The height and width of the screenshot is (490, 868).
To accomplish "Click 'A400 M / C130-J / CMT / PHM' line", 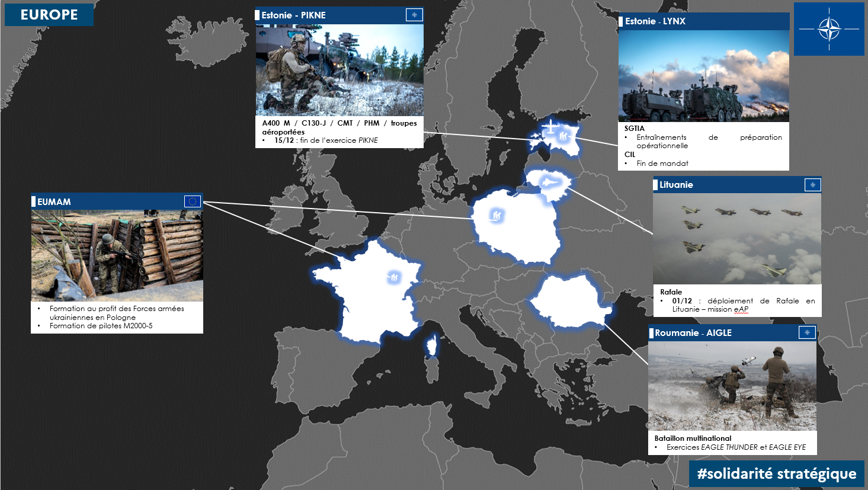I will [339, 127].
